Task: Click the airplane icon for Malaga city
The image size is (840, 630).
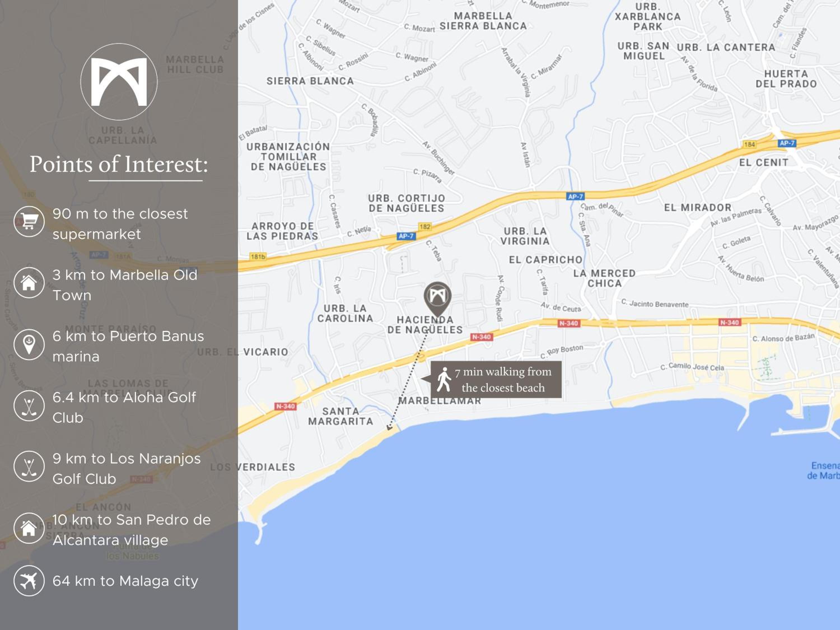Action: click(x=29, y=581)
